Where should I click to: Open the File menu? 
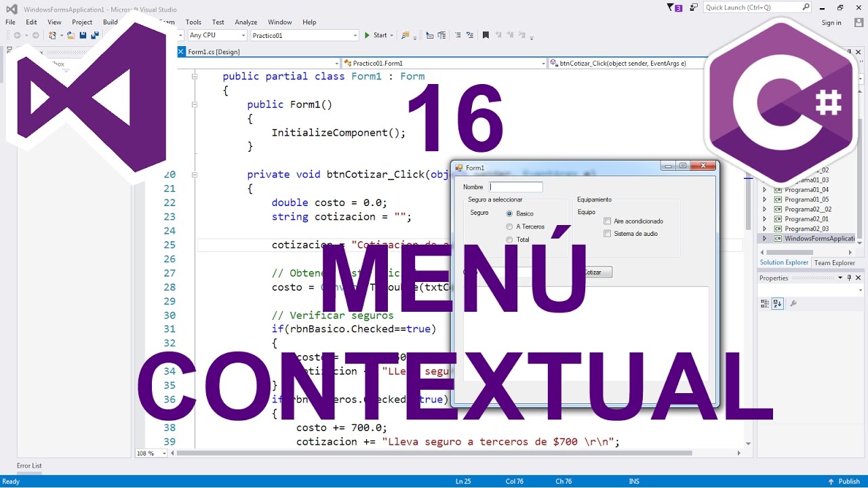[x=10, y=22]
